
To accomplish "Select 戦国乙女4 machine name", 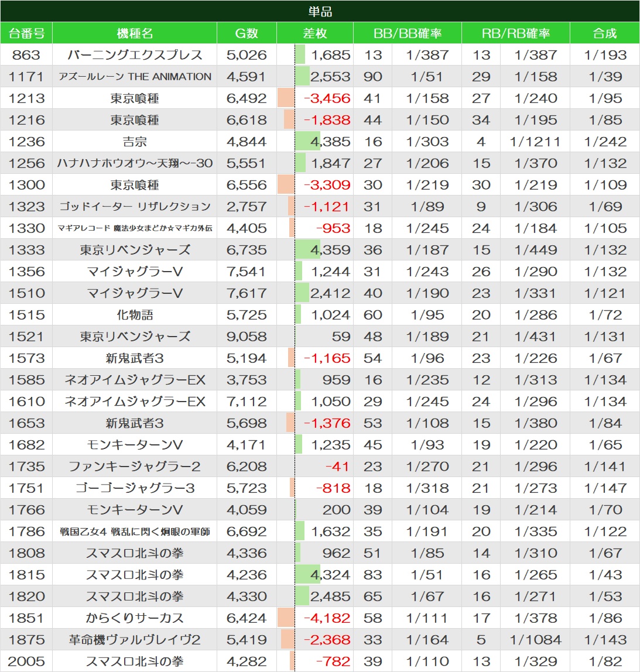I will point(135,532).
